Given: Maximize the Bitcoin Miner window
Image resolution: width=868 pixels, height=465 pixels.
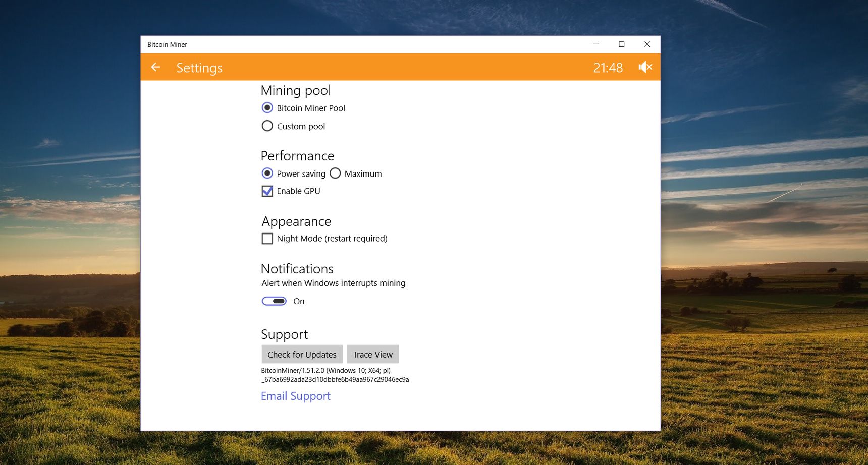Looking at the screenshot, I should pos(621,44).
